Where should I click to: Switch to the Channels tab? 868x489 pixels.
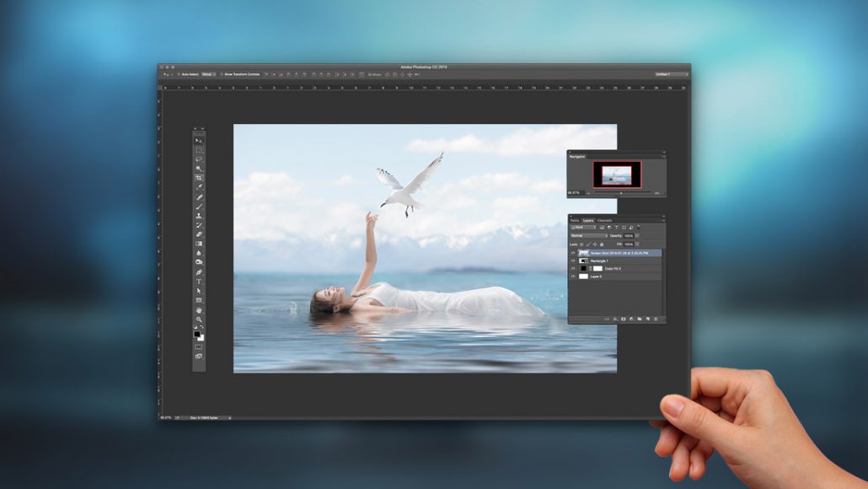[x=605, y=220]
